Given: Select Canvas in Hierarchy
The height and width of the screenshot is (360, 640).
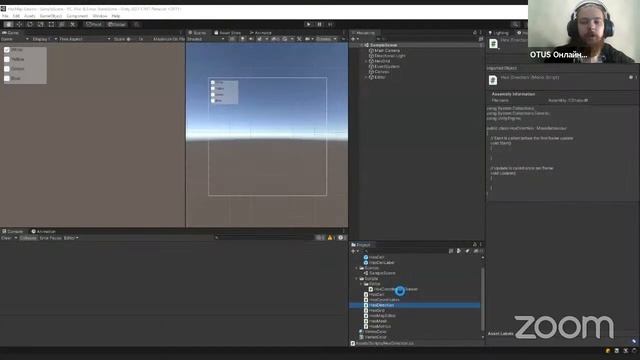Looking at the screenshot, I should pos(382,71).
